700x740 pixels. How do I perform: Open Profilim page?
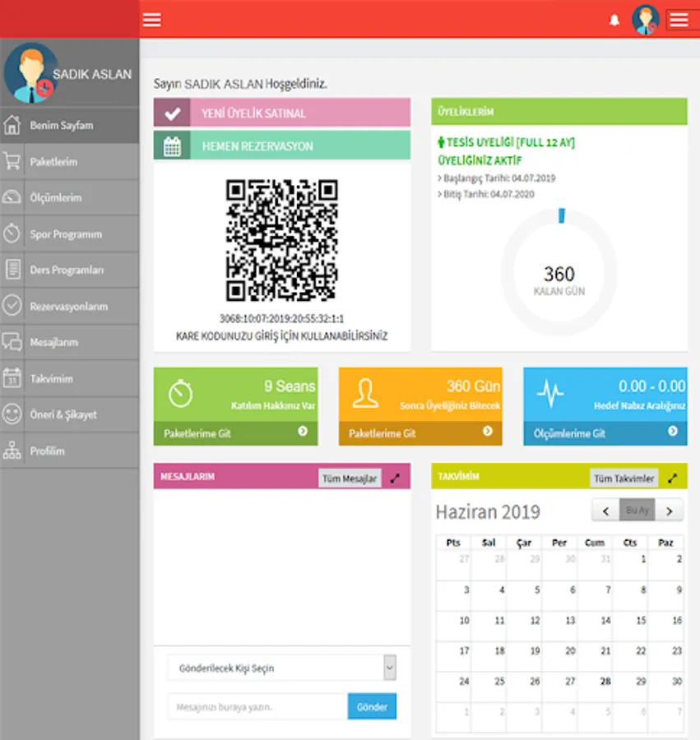[x=69, y=451]
